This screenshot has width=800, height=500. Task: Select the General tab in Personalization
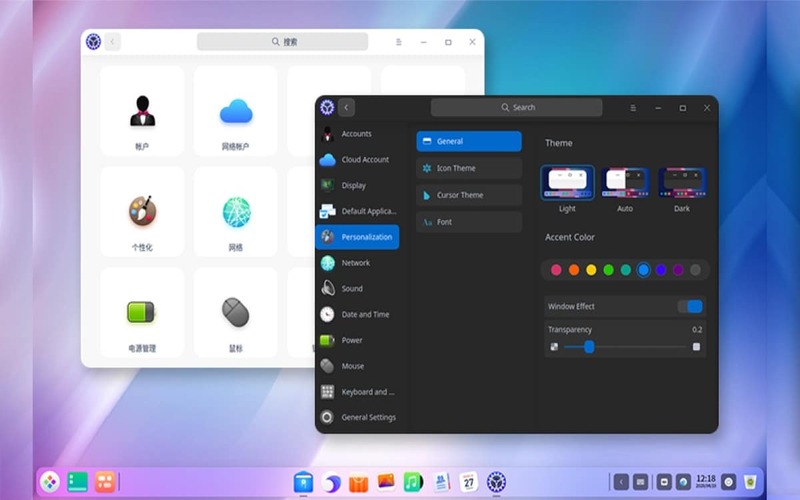tap(469, 141)
